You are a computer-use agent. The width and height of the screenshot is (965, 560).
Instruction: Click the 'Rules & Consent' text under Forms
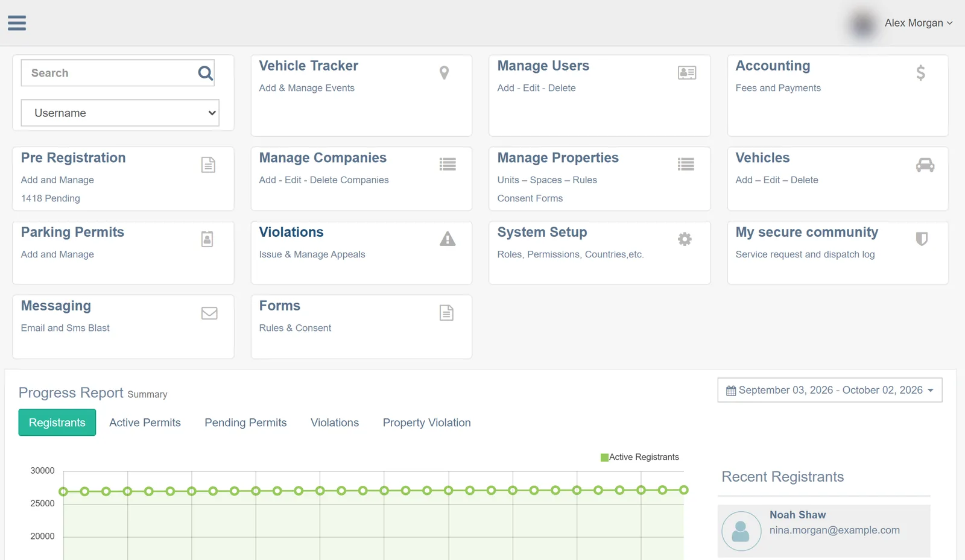click(295, 328)
